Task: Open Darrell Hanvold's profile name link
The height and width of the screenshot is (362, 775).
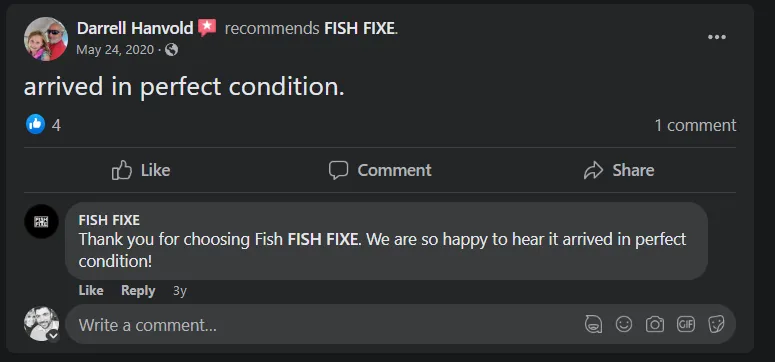Action: [135, 28]
